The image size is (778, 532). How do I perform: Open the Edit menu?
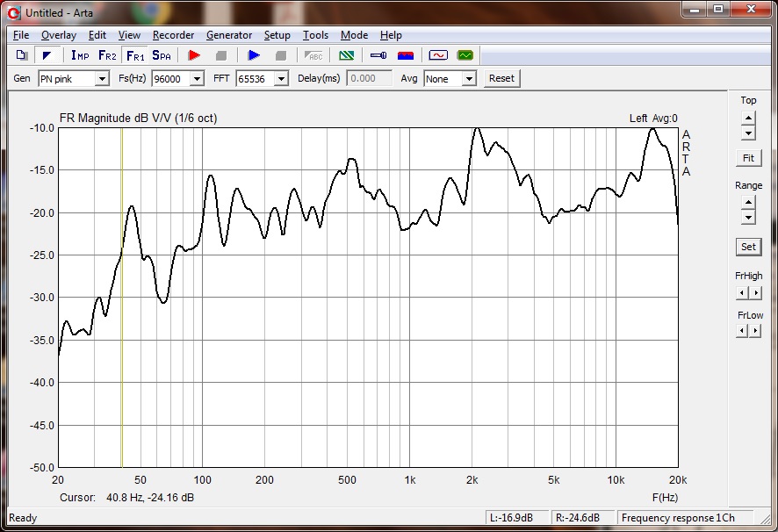click(x=97, y=35)
